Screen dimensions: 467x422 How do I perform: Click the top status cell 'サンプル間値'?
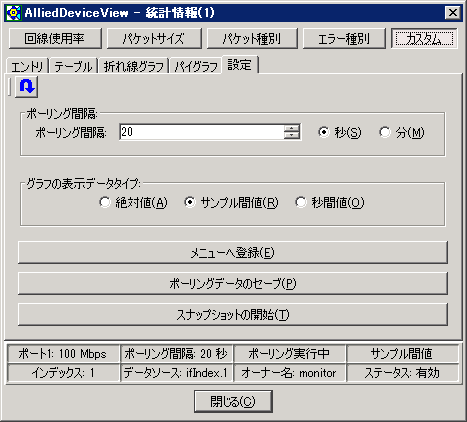point(402,354)
